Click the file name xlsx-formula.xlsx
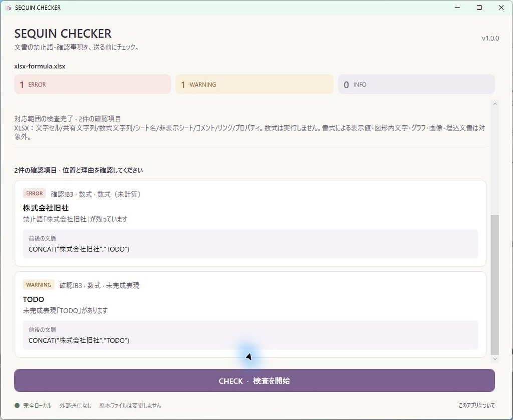The height and width of the screenshot is (420, 513). coord(40,66)
